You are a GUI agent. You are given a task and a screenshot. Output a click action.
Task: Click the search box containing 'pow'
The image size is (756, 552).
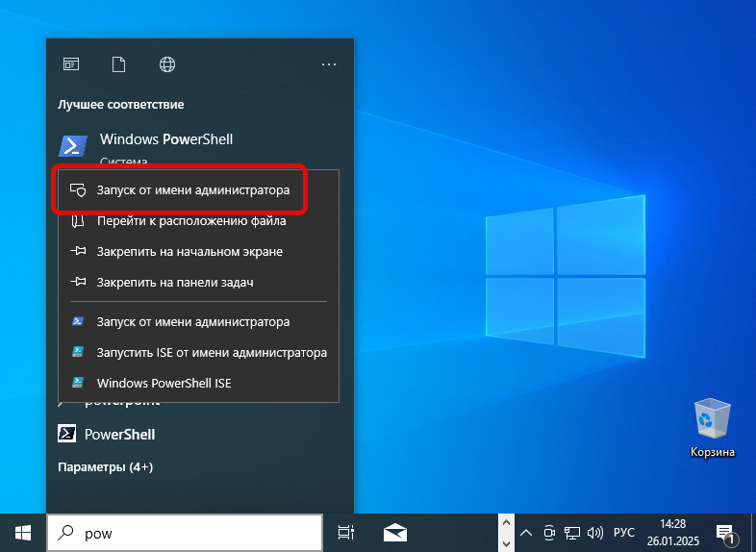192,533
